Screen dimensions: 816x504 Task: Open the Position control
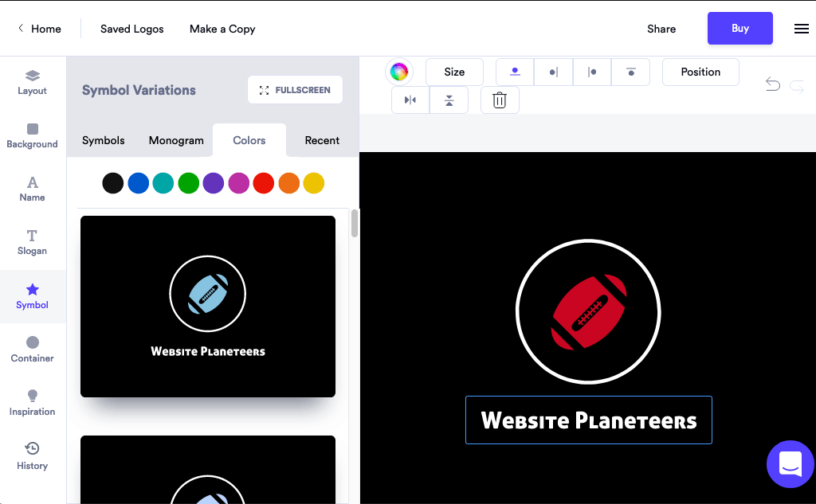coord(700,72)
